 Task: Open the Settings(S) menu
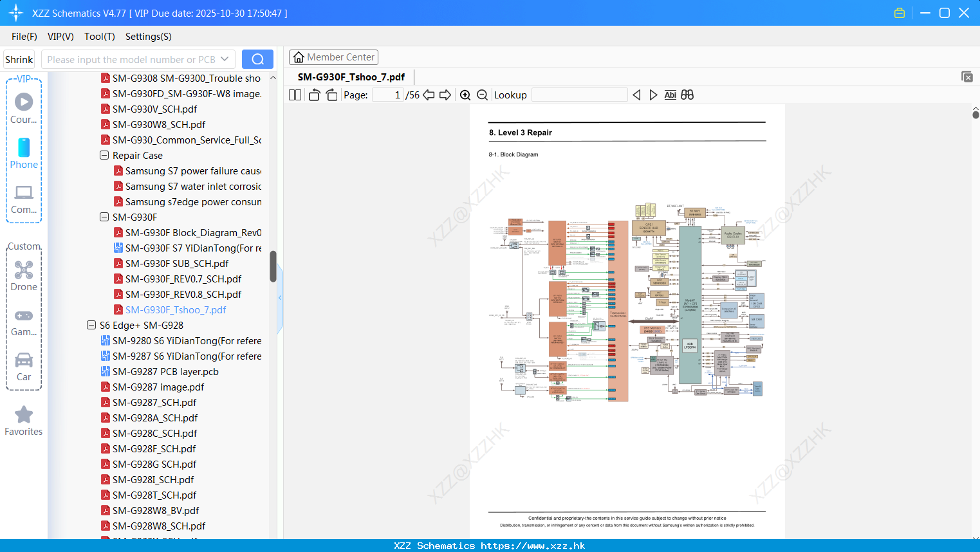149,37
